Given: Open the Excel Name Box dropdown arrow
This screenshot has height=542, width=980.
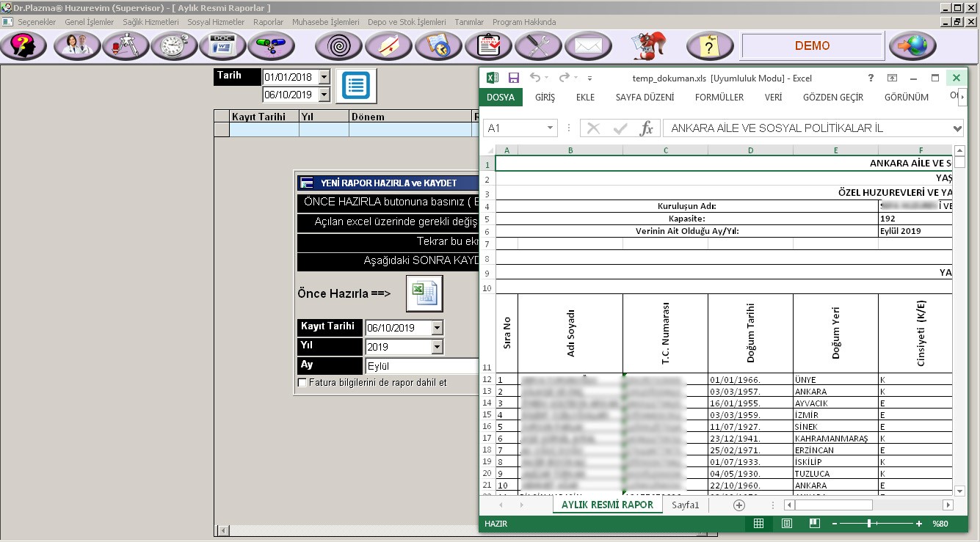Looking at the screenshot, I should point(551,128).
